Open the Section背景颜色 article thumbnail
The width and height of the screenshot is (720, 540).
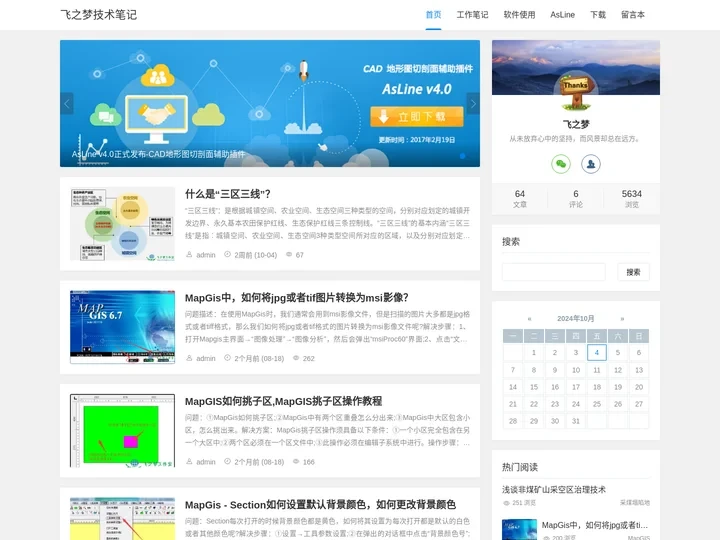tap(123, 519)
